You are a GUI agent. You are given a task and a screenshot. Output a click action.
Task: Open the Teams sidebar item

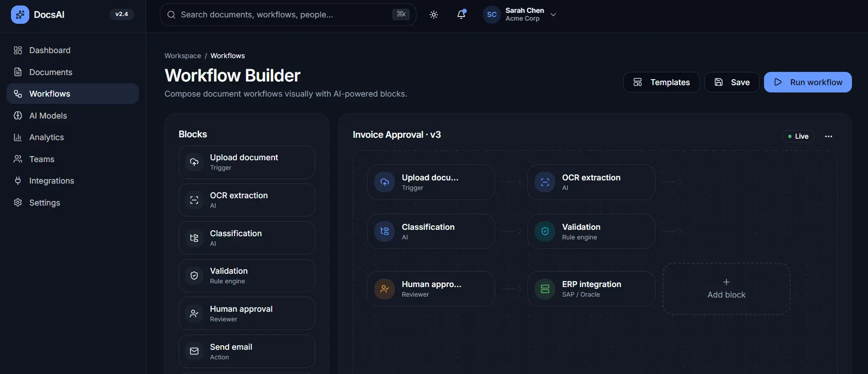click(x=72, y=159)
